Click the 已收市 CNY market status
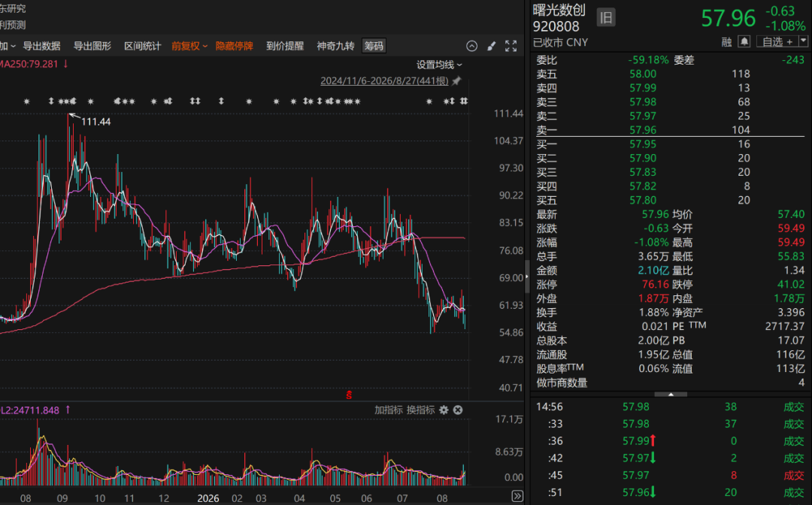This screenshot has height=505, width=812. 560,42
